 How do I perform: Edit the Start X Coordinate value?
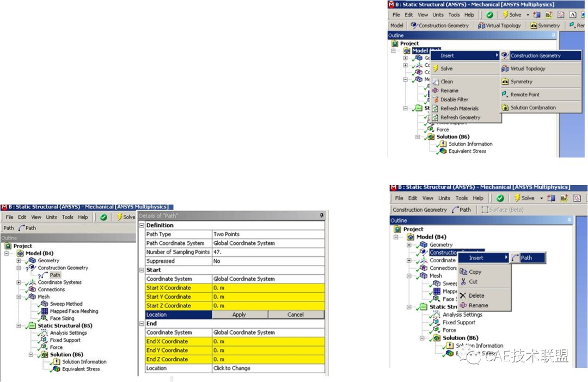click(268, 288)
